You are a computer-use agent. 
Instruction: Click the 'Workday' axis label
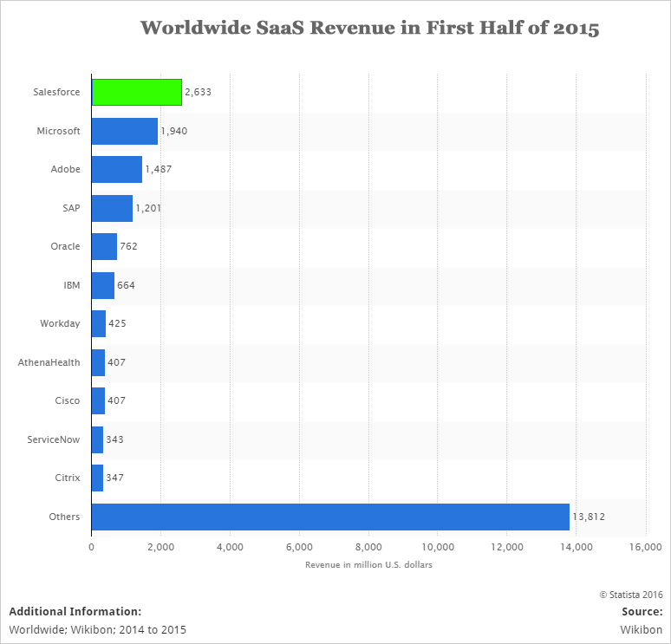coord(60,323)
